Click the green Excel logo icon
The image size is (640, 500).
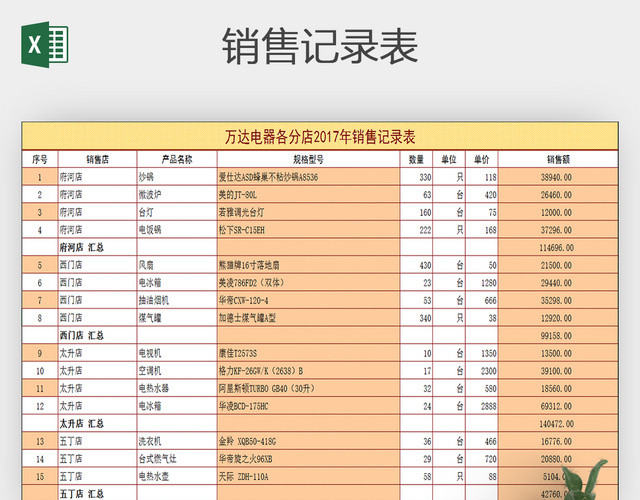click(x=45, y=44)
